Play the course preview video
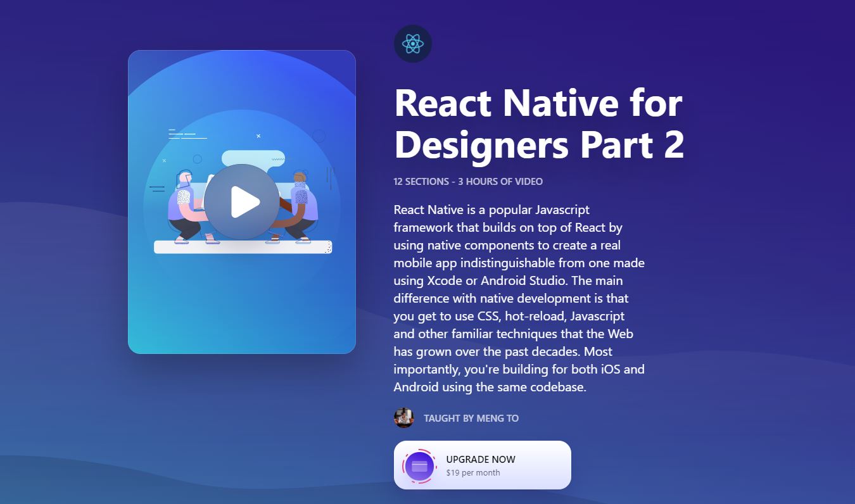The width and height of the screenshot is (855, 504). tap(241, 202)
